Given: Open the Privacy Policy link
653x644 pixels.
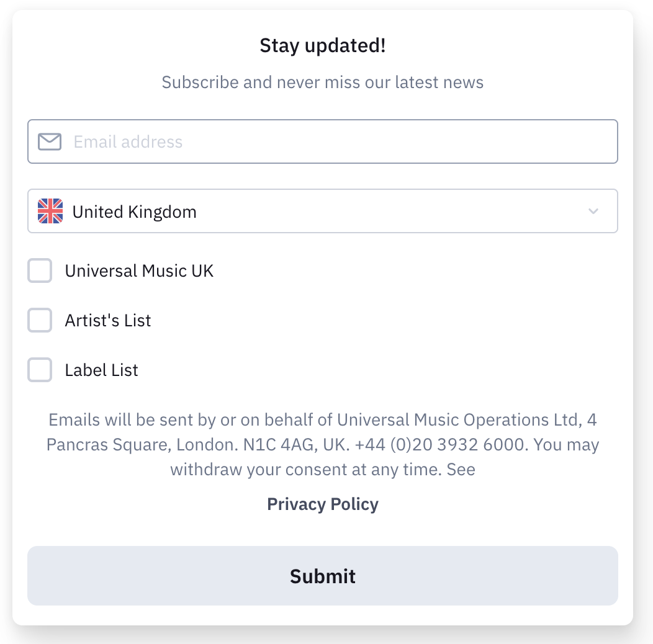Looking at the screenshot, I should (323, 504).
